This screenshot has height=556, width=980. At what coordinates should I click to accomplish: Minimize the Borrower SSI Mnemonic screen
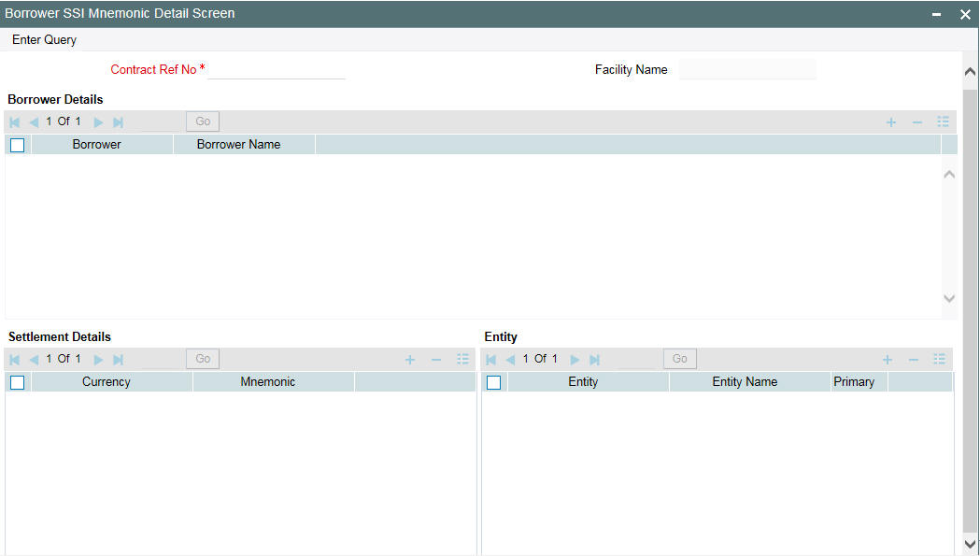click(x=936, y=14)
